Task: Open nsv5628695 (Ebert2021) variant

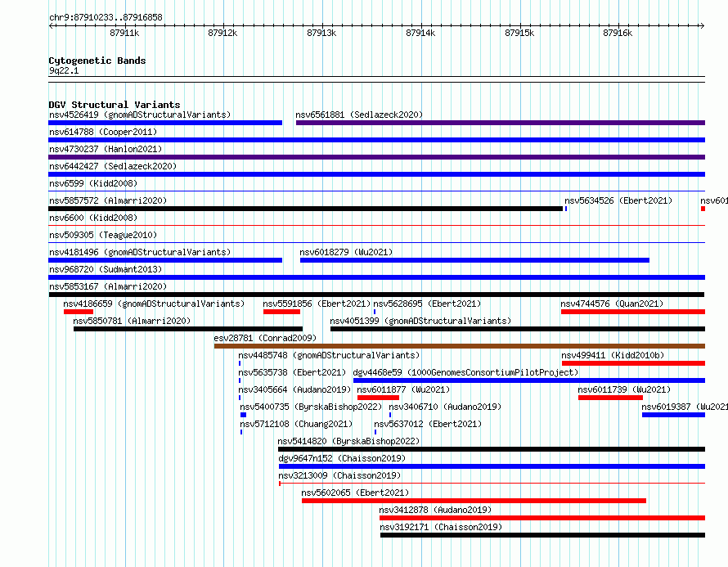Action: [x=427, y=304]
